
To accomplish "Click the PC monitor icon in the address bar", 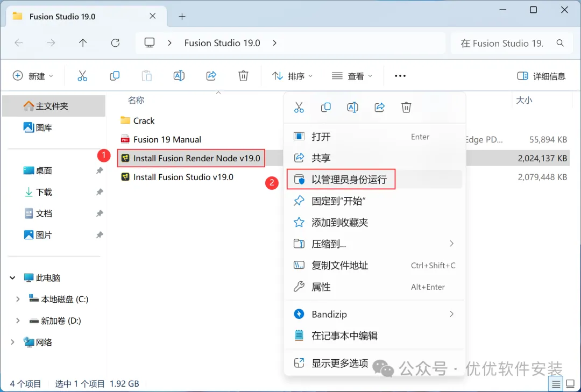I will point(150,43).
